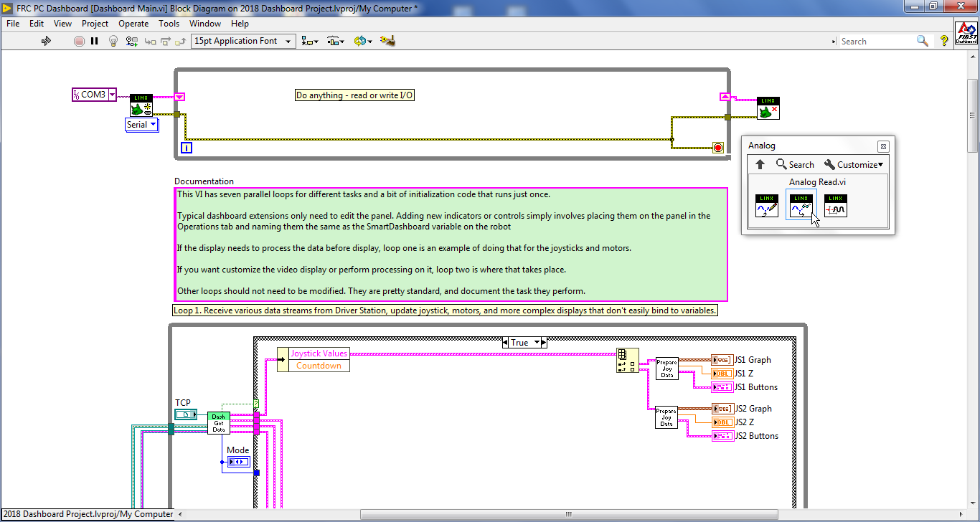Close the Analog palette
This screenshot has height=522, width=980.
883,146
